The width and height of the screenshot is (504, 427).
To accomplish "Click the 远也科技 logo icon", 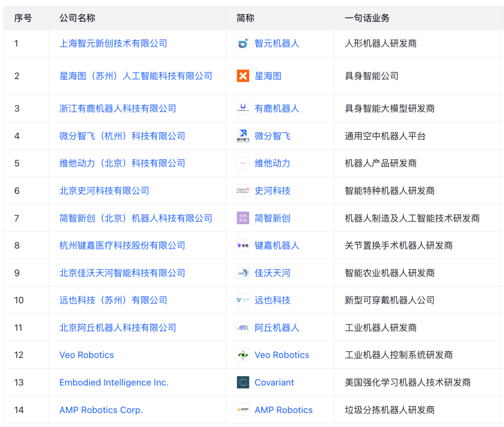I will point(243,300).
